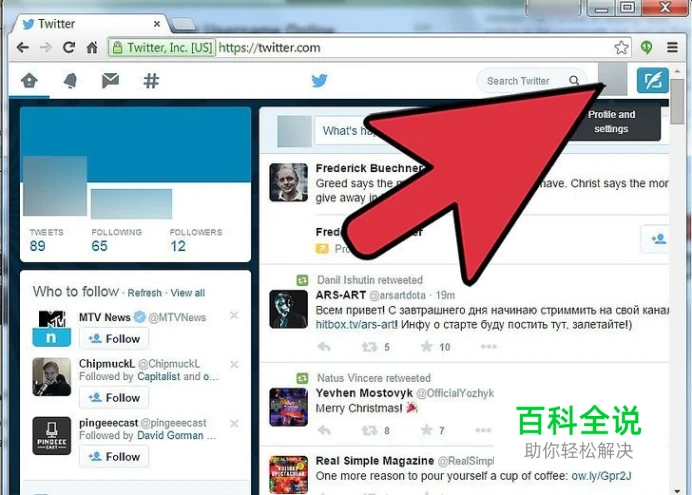Dismiss ChipmuckL suggestion
The width and height of the screenshot is (692, 495).
point(234,364)
